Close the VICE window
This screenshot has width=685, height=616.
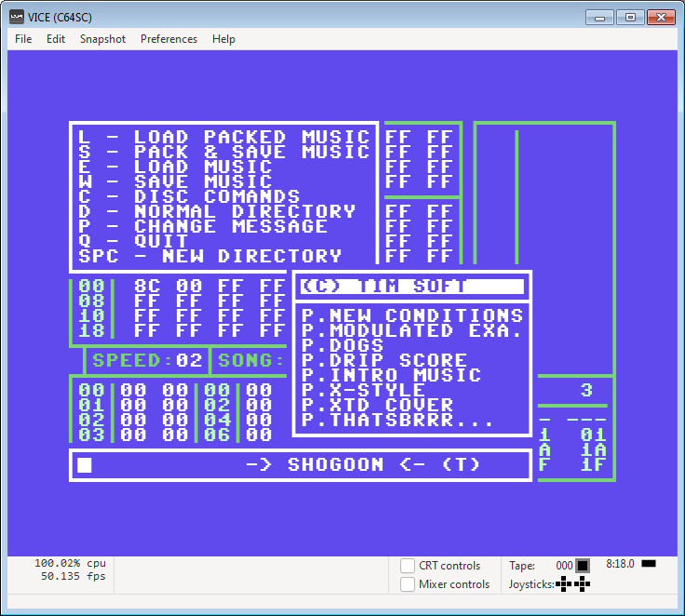661,18
